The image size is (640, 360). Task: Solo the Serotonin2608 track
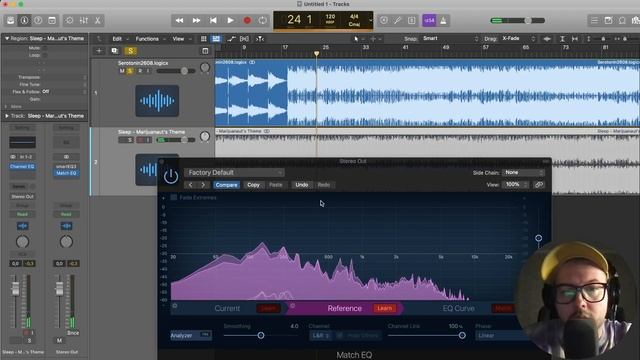(130, 71)
